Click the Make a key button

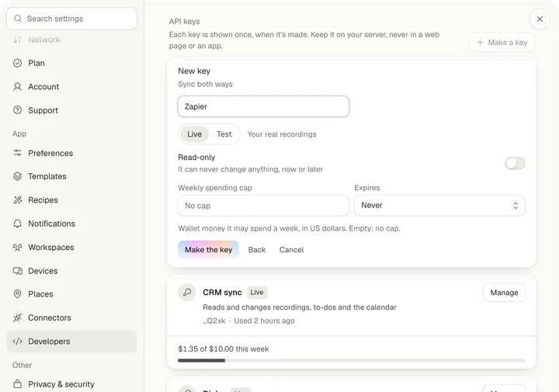pyautogui.click(x=502, y=43)
